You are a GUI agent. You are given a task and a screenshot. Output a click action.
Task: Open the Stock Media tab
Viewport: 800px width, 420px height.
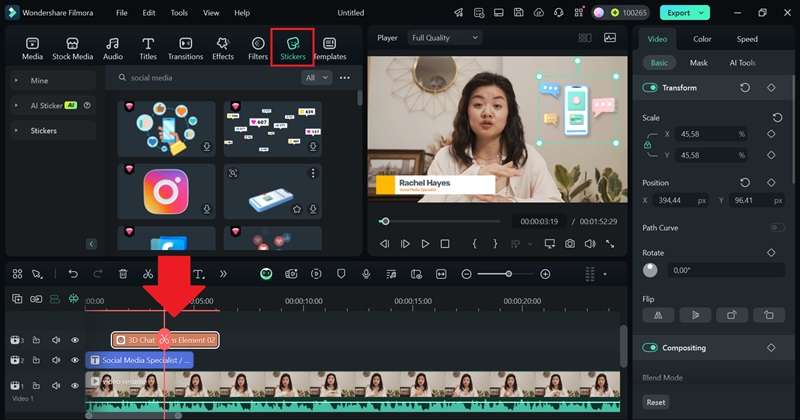(72, 48)
